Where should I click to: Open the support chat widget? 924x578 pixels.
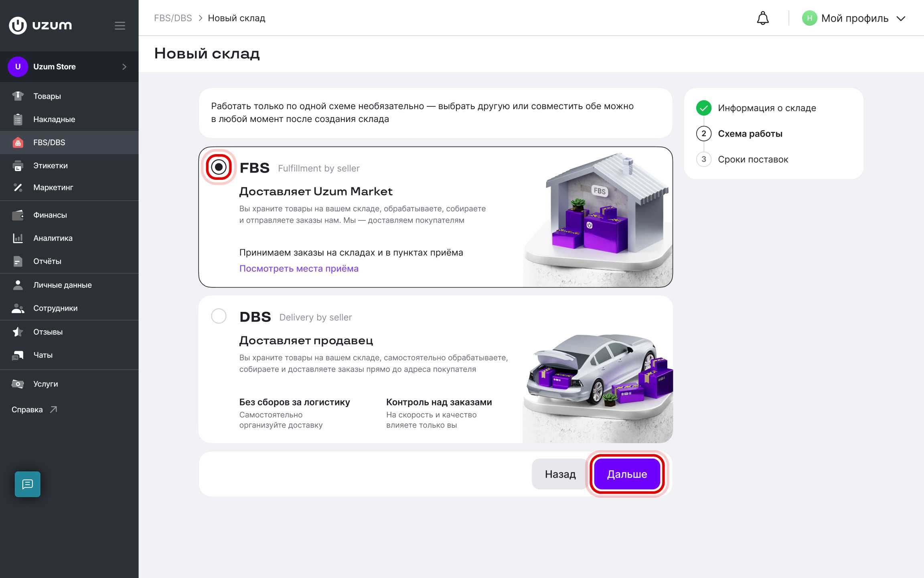[28, 484]
